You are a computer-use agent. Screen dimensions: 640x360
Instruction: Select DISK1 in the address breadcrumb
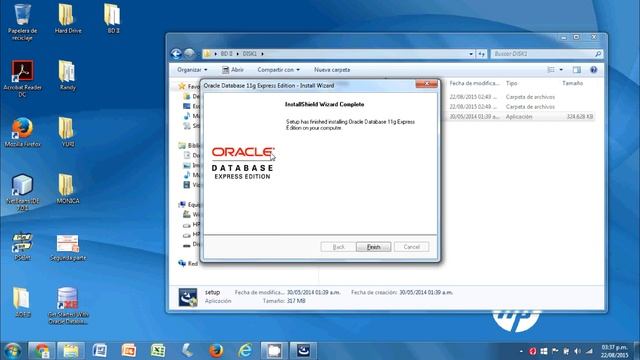point(250,54)
